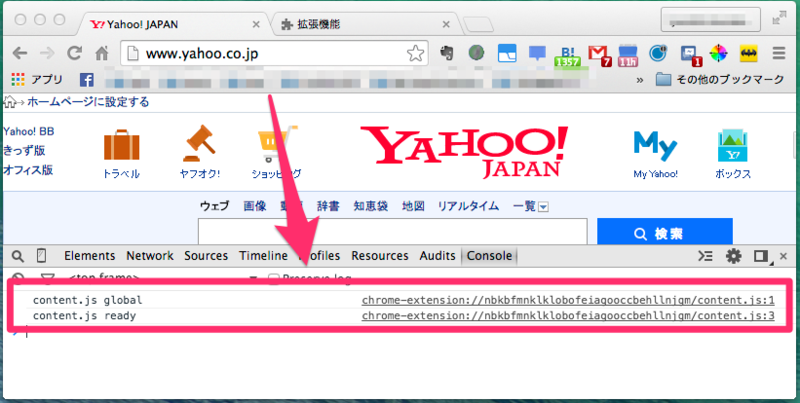Open the DevTools Network panel
Image resolution: width=800 pixels, height=403 pixels.
pos(150,256)
